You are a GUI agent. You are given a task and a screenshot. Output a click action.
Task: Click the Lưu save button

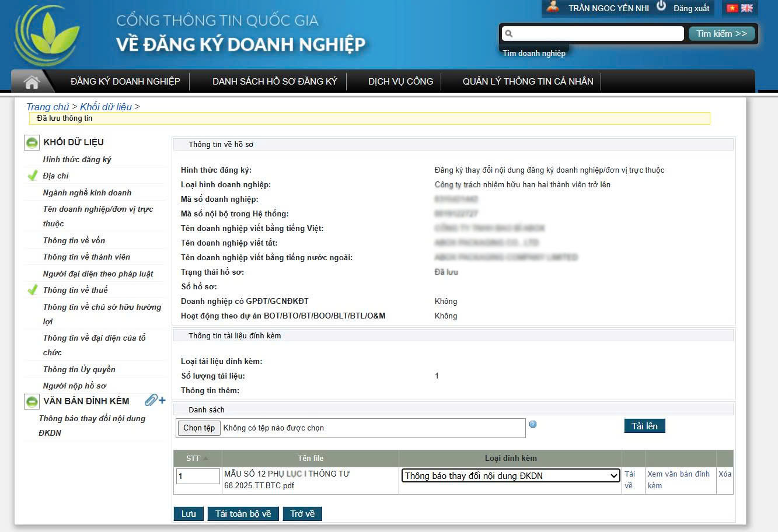[x=188, y=514]
